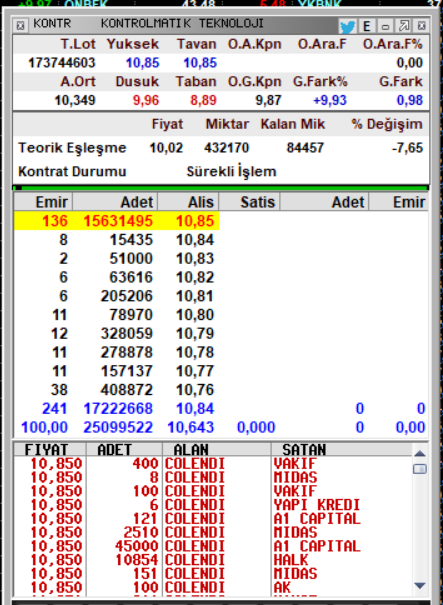Viewport: 443px width, 605px height.
Task: Click the Emir header above bid orders
Action: pyautogui.click(x=43, y=202)
